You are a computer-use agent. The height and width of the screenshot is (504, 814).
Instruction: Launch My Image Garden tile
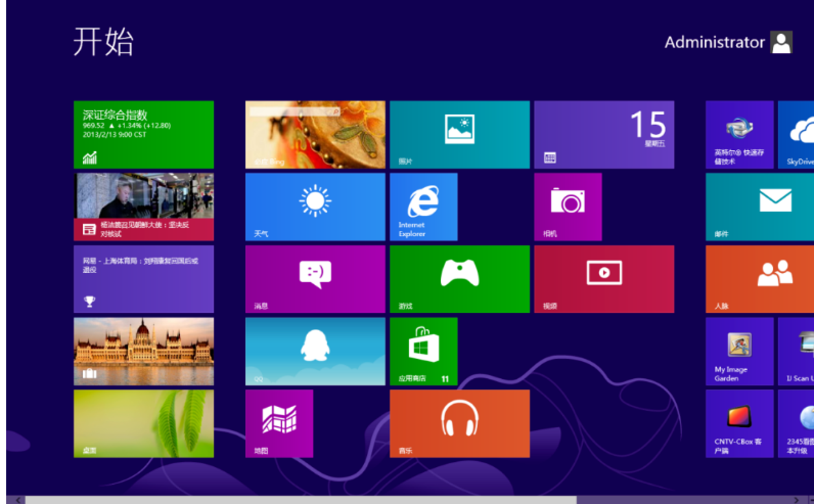pos(740,351)
